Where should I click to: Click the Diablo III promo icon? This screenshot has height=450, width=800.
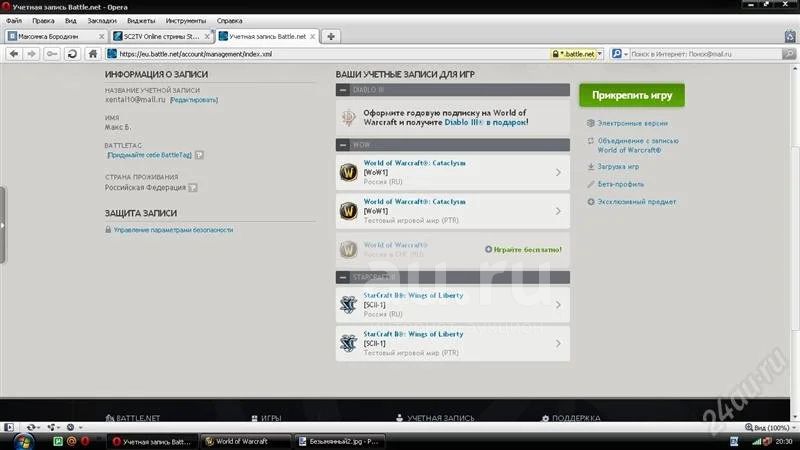[348, 118]
